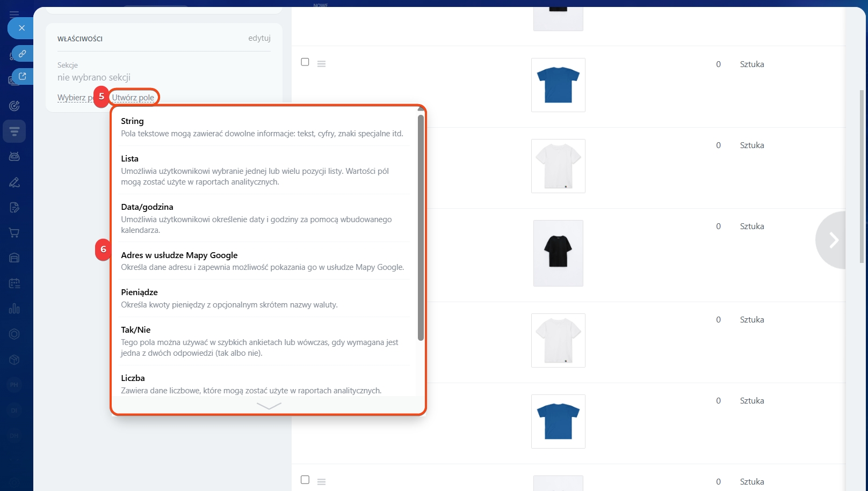Tick the checkbox in the bottom product row
This screenshot has height=491, width=868.
coord(305,480)
